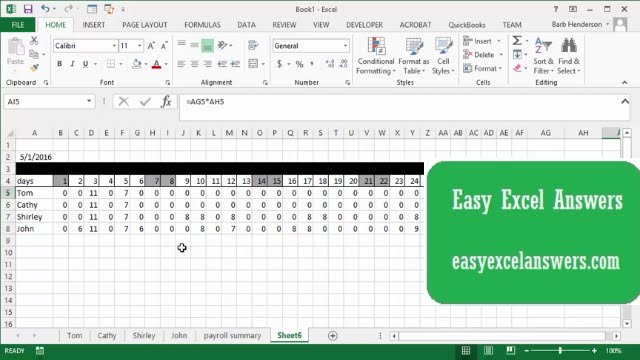
Task: Collapse the ribbon with the chevron
Action: (624, 82)
